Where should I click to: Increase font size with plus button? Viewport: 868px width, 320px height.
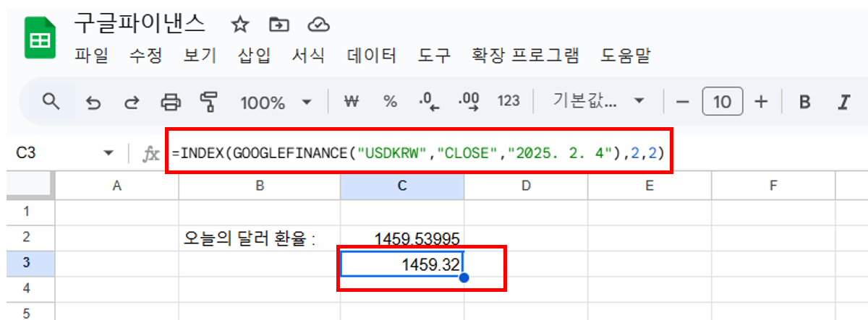[760, 102]
